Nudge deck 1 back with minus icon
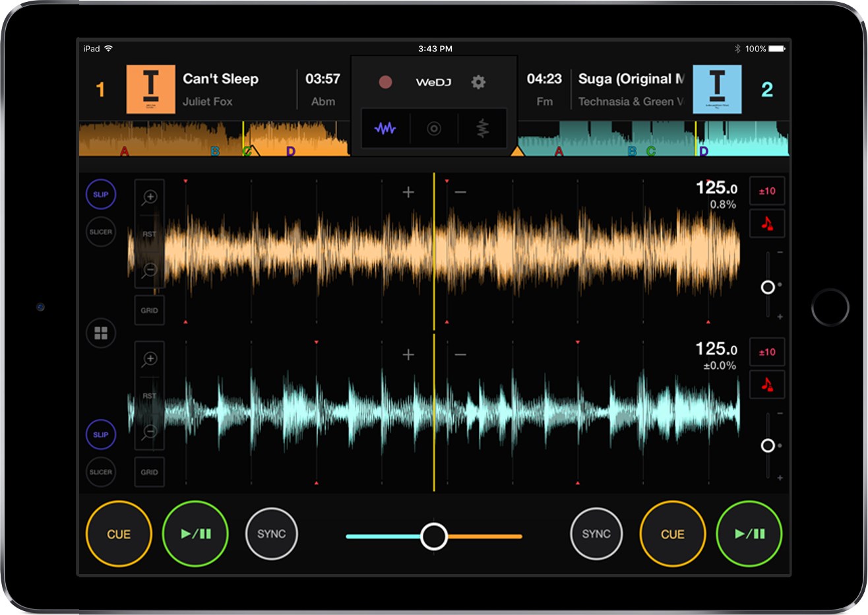This screenshot has width=868, height=615. coord(460,192)
